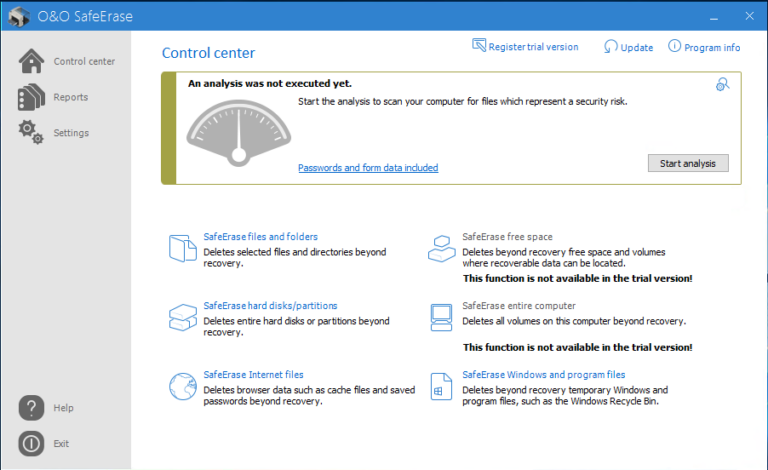Screen dimensions: 768x470
Task: Open Settings via the gears icon
Action: 31,132
